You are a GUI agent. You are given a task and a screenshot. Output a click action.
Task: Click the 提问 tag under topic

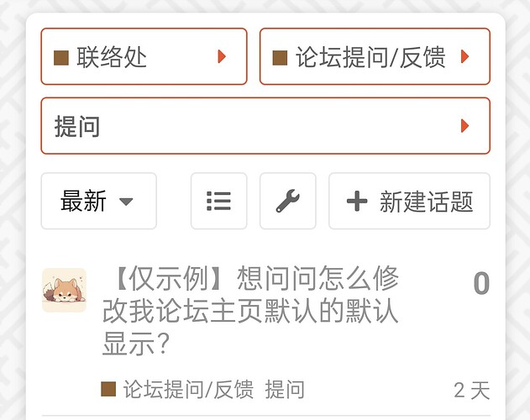(285, 389)
